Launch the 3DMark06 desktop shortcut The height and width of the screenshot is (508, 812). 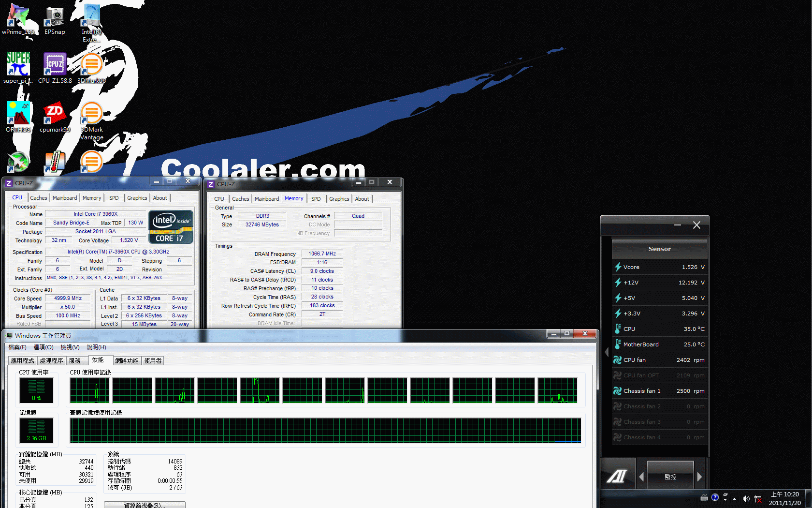[91, 68]
